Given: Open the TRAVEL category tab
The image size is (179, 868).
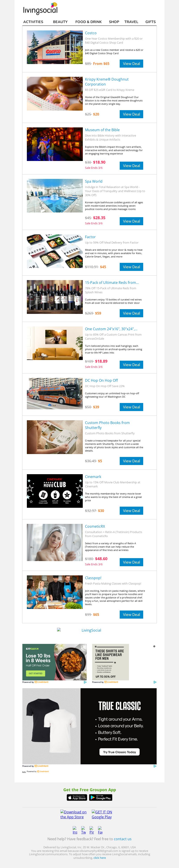Looking at the screenshot, I should coord(131,21).
